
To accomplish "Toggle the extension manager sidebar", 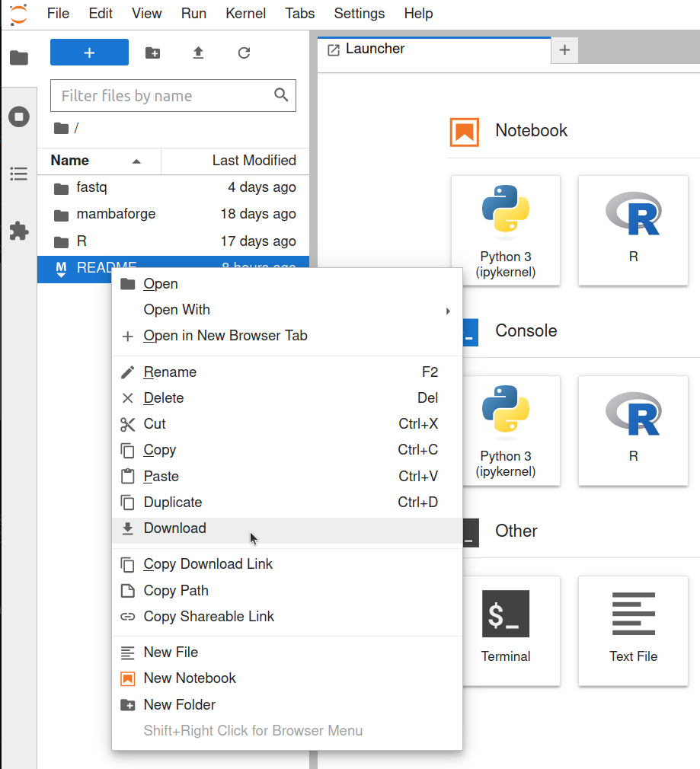I will tap(18, 231).
